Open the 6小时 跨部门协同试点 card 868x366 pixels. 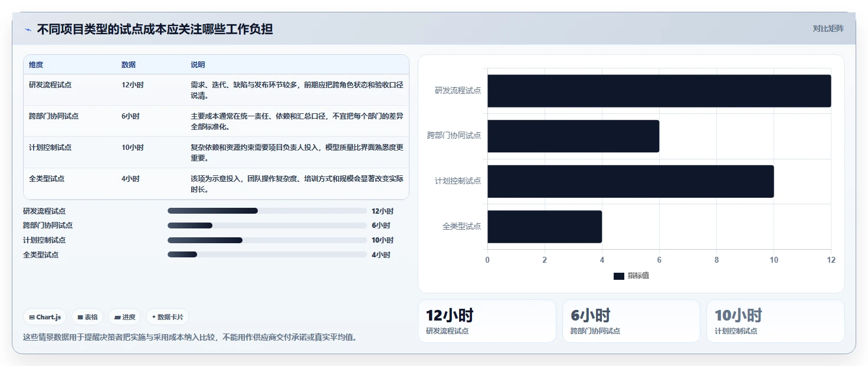tap(631, 321)
